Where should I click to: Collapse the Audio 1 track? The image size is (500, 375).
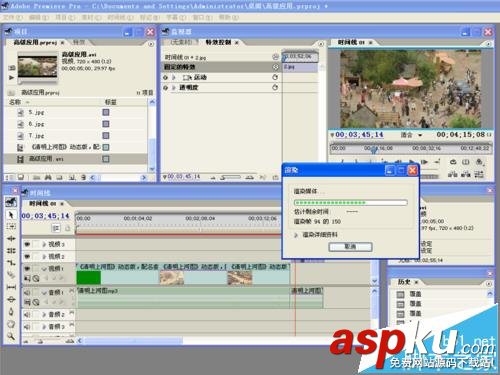pos(44,292)
